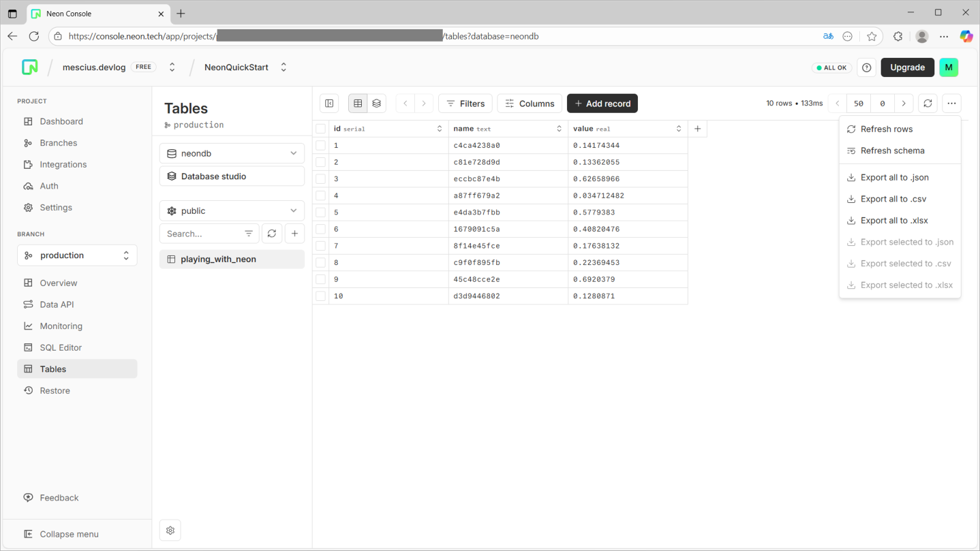The height and width of the screenshot is (551, 980).
Task: Click the refresh rows toolbar icon
Action: click(x=928, y=104)
